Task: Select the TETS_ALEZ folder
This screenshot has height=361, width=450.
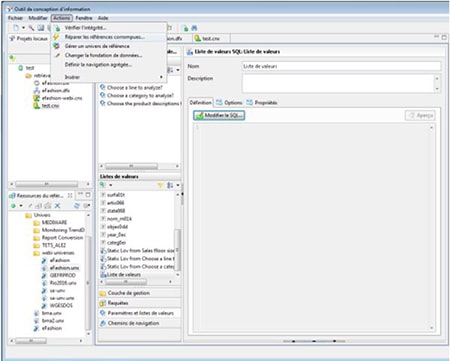Action: point(54,245)
